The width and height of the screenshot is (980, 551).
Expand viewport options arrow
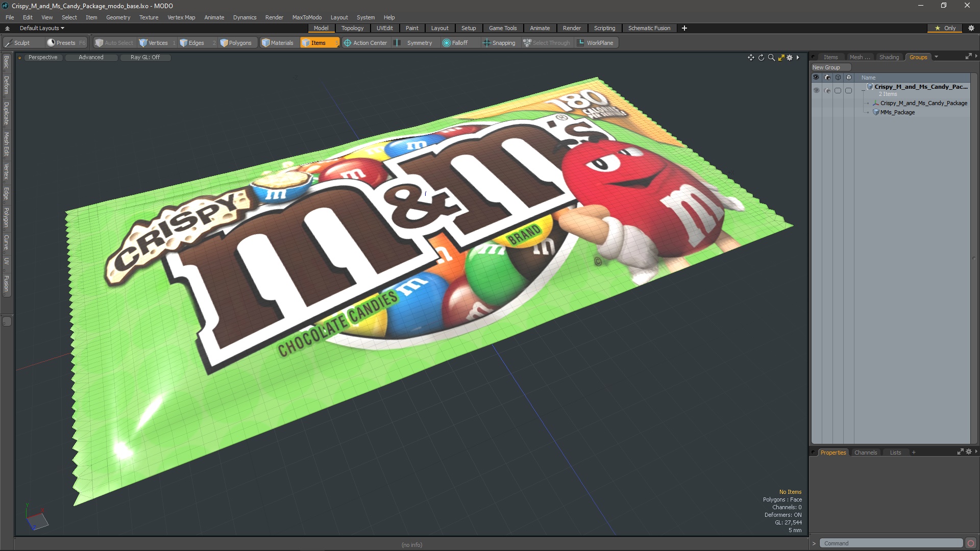[x=798, y=58]
